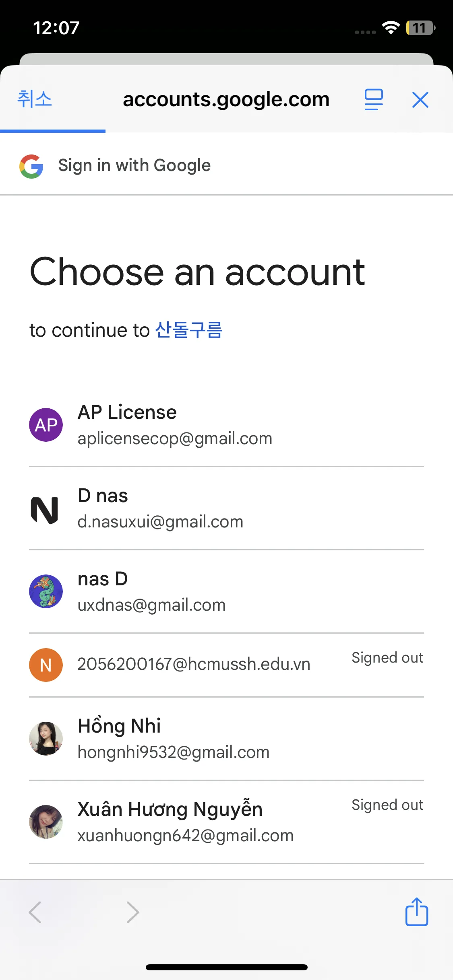Tap the purple AP avatar
Image resolution: width=453 pixels, height=980 pixels.
point(46,425)
